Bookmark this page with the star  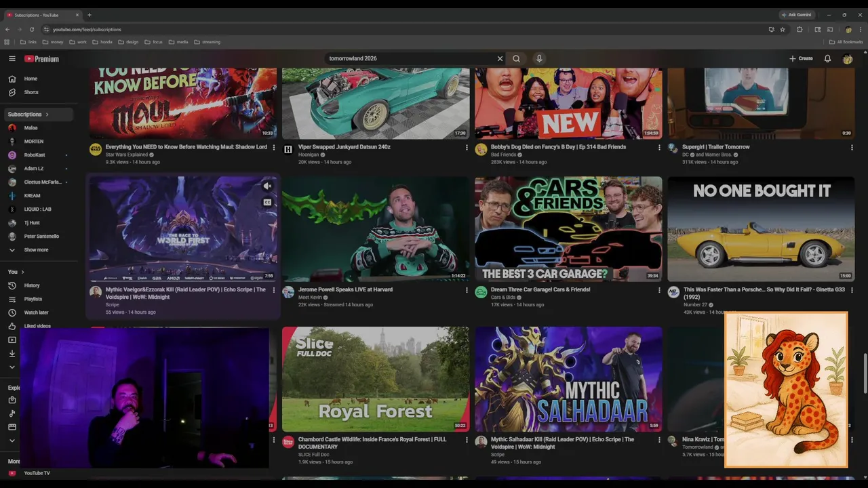point(783,30)
